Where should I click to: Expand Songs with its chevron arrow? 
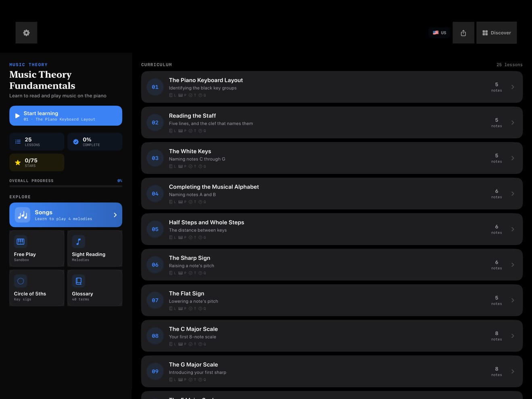[115, 215]
